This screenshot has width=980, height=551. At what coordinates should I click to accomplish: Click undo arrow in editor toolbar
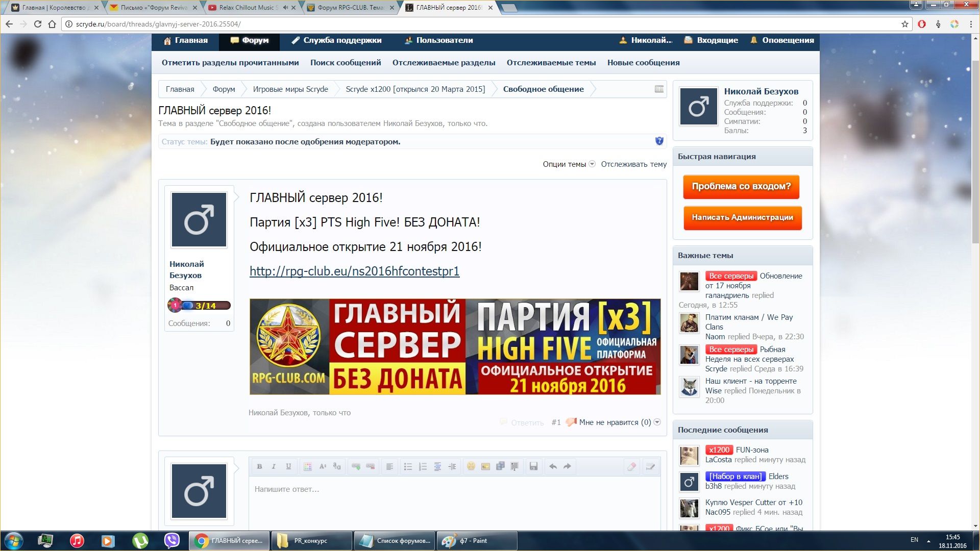point(553,466)
